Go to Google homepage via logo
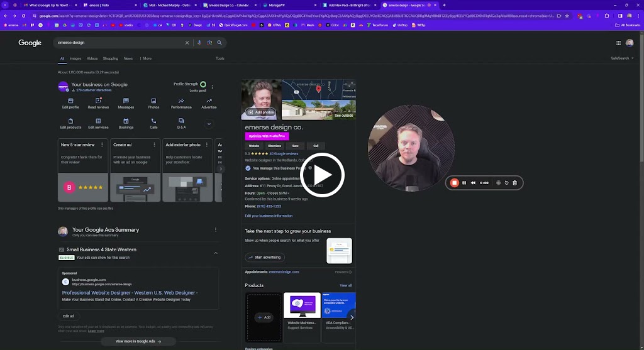The width and height of the screenshot is (644, 350). click(x=30, y=43)
